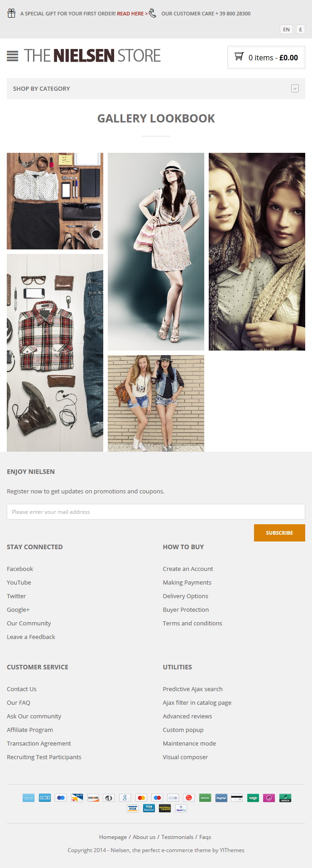Go to Homepage from footer menu
Viewport: 312px width, 868px height.
(x=113, y=837)
